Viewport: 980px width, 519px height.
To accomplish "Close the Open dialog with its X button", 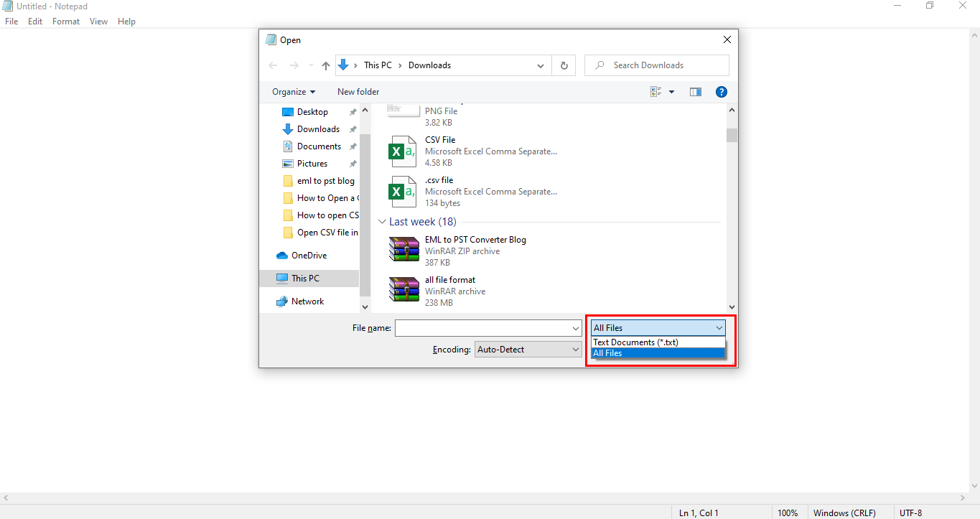I will point(727,40).
